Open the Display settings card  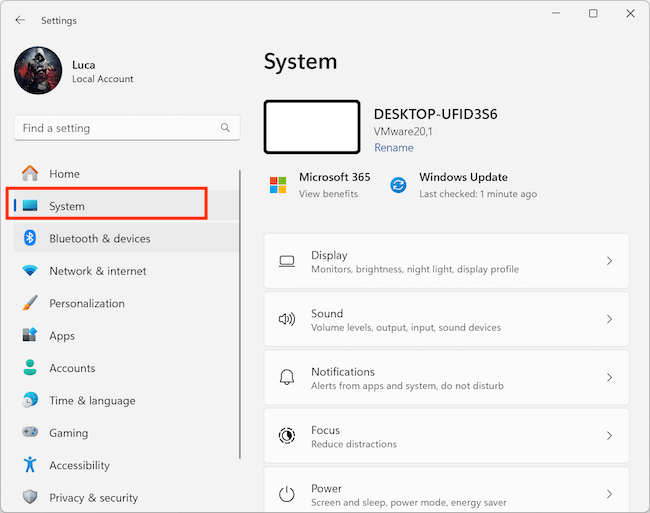point(446,261)
